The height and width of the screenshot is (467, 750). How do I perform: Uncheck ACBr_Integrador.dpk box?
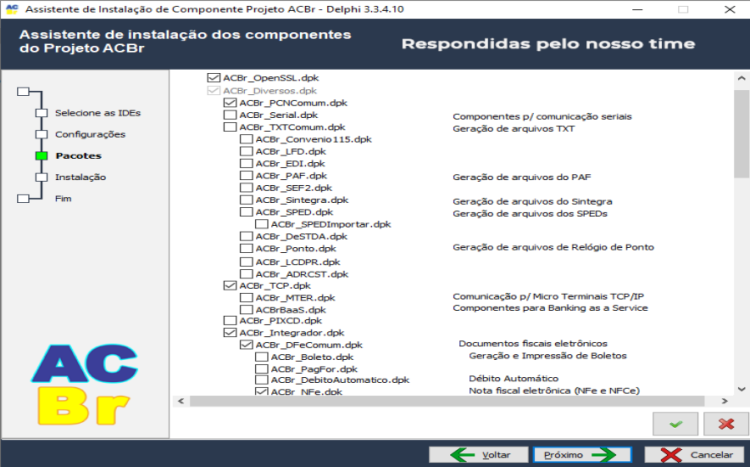230,333
